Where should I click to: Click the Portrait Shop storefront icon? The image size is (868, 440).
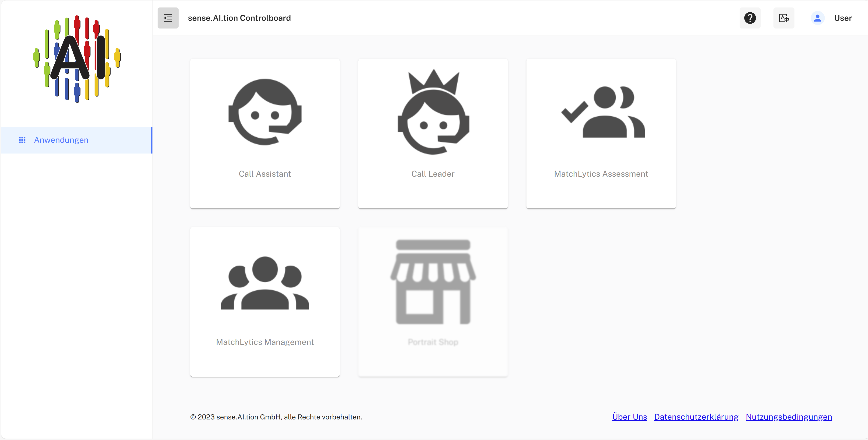tap(433, 282)
